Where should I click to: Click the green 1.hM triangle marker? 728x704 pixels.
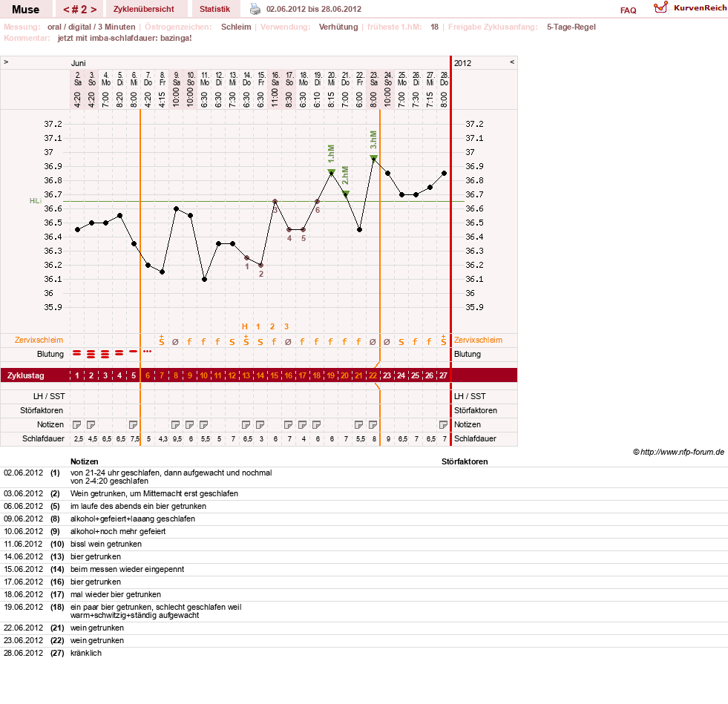pos(332,171)
